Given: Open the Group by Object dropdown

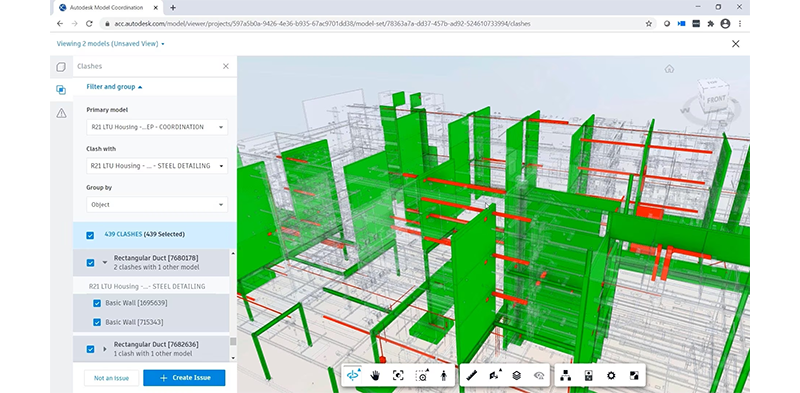Looking at the screenshot, I should tap(157, 205).
